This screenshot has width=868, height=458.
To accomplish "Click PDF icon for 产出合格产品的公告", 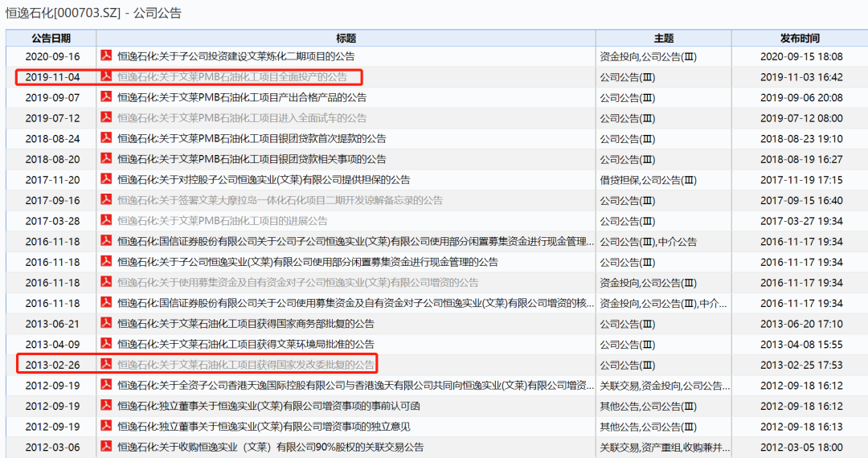I will [106, 96].
